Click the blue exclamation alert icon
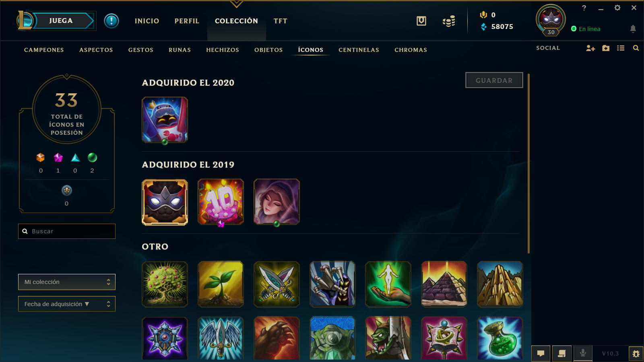 tap(111, 21)
